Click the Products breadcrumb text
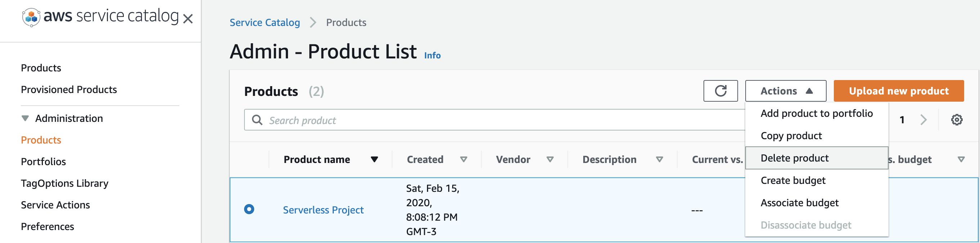This screenshot has width=980, height=243. [x=346, y=22]
